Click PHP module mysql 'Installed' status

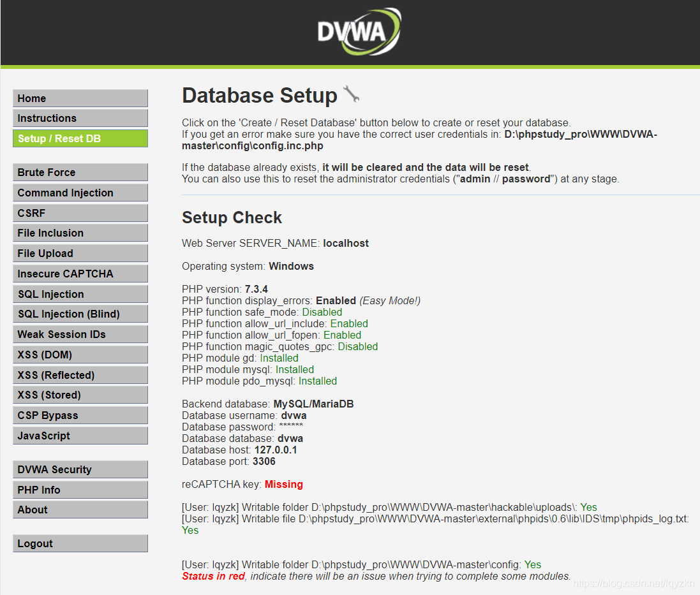click(x=295, y=369)
